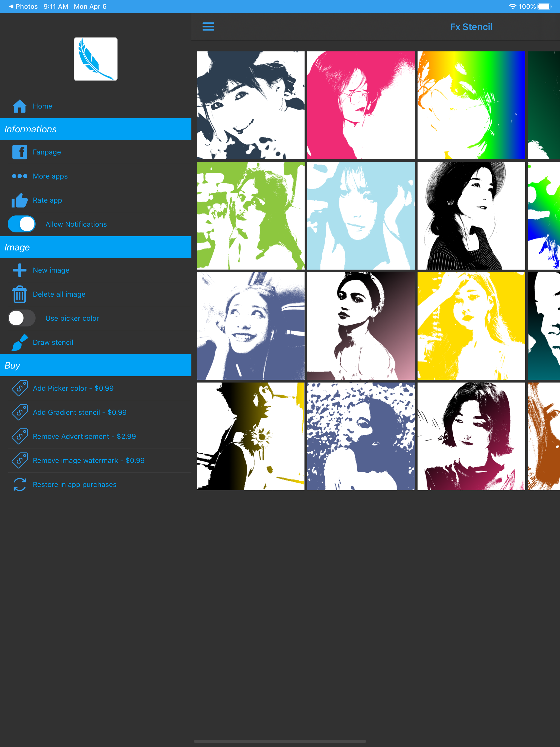The width and height of the screenshot is (560, 747).
Task: Select Add Gradient stencil - $0.99
Action: pyautogui.click(x=79, y=412)
